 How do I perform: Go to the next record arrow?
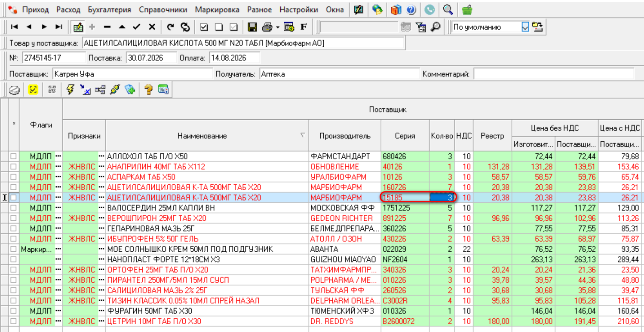pyautogui.click(x=44, y=27)
